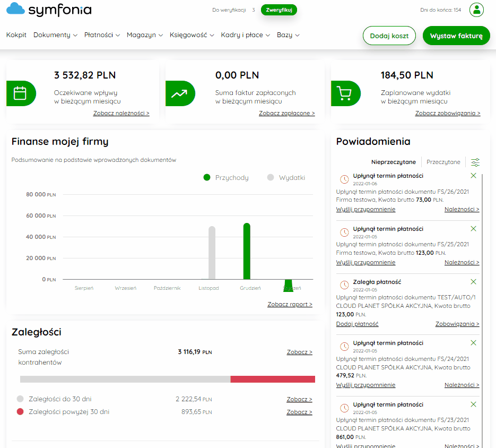This screenshot has height=448, width=496.
Task: Click the Zweryfikuj button
Action: [x=279, y=10]
